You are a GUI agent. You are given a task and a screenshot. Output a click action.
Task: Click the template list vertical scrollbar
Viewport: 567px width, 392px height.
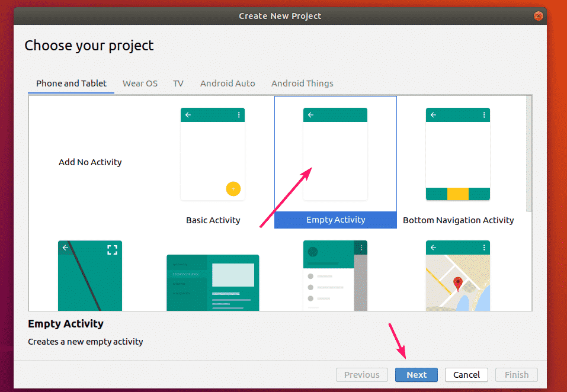click(528, 154)
